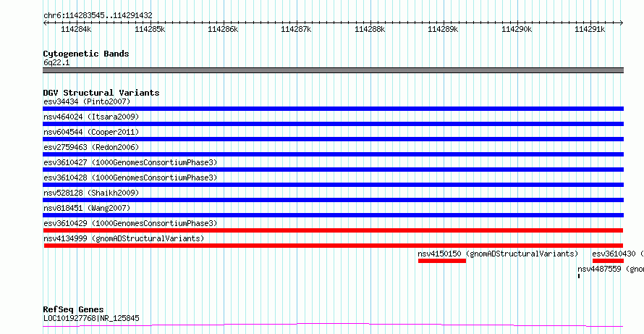Click the nsv4134999 (gnomADStructuralVariants) label

click(124, 238)
